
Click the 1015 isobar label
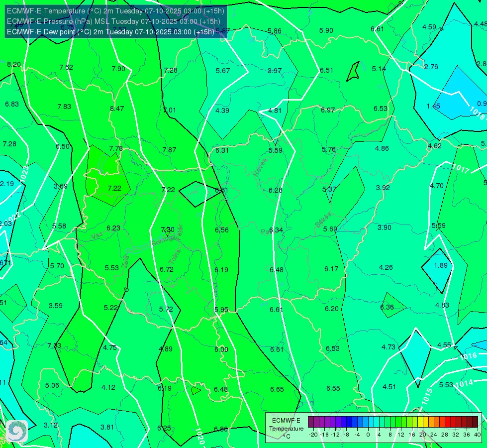(427, 397)
